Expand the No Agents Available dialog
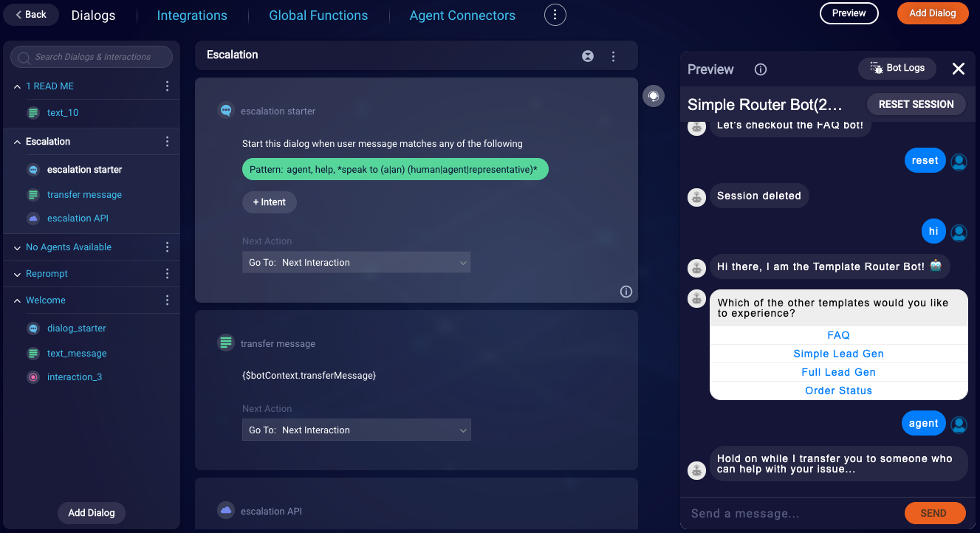This screenshot has height=533, width=980. 17,247
